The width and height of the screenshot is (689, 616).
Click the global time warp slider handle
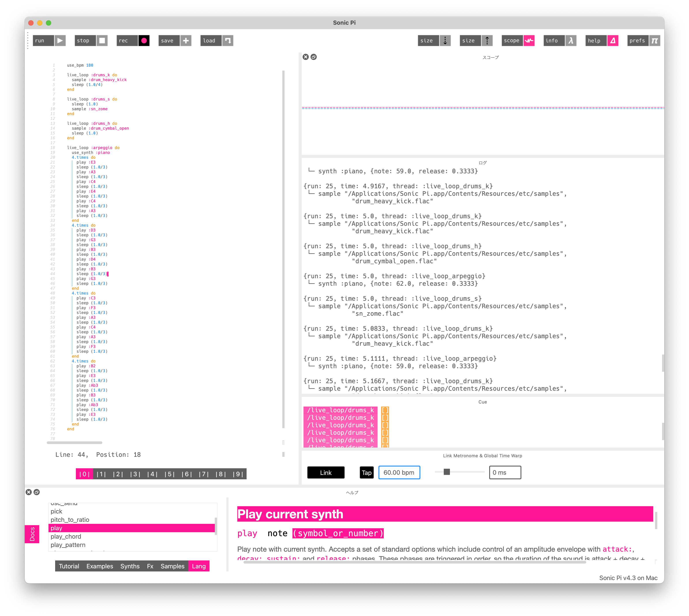(447, 472)
